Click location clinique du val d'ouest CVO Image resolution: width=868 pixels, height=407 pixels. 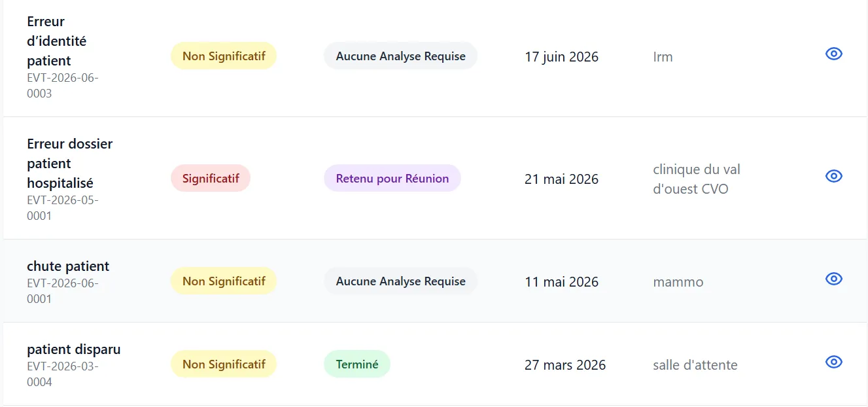(x=697, y=179)
